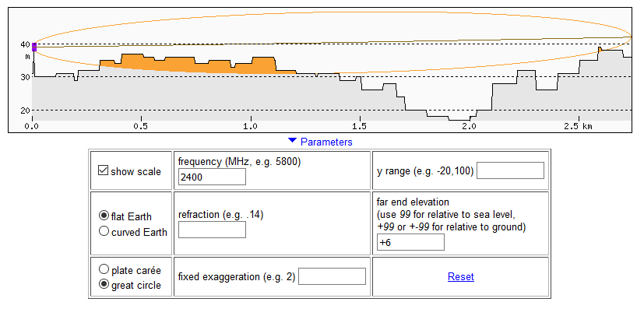Click the frequency (MHz, e.g. 5800) label
The width and height of the screenshot is (644, 309).
pyautogui.click(x=239, y=162)
